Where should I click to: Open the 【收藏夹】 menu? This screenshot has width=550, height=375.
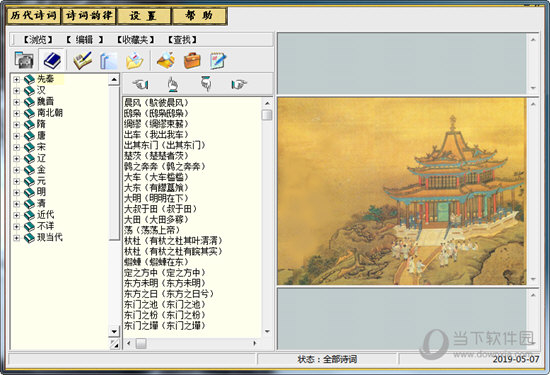135,40
